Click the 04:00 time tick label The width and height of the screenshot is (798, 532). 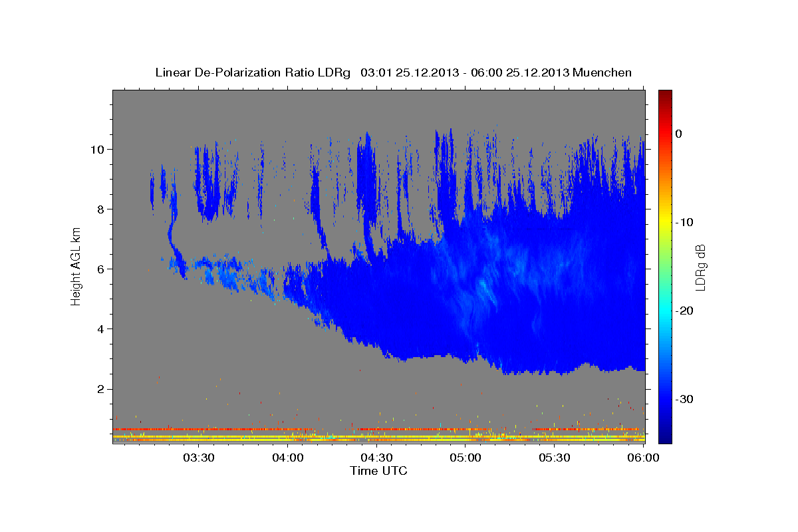287,458
